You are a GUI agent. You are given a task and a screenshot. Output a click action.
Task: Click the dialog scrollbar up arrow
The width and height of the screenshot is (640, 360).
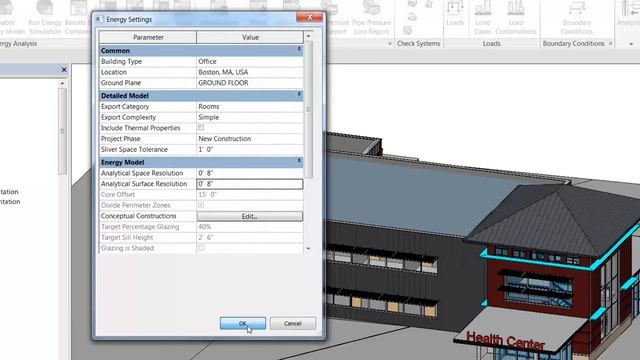tap(309, 36)
